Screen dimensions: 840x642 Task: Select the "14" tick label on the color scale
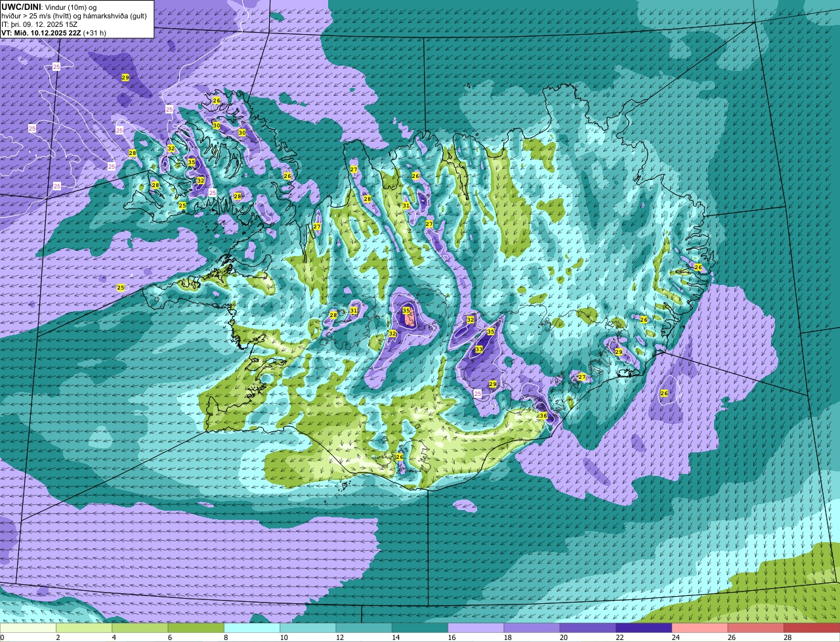[x=395, y=637]
